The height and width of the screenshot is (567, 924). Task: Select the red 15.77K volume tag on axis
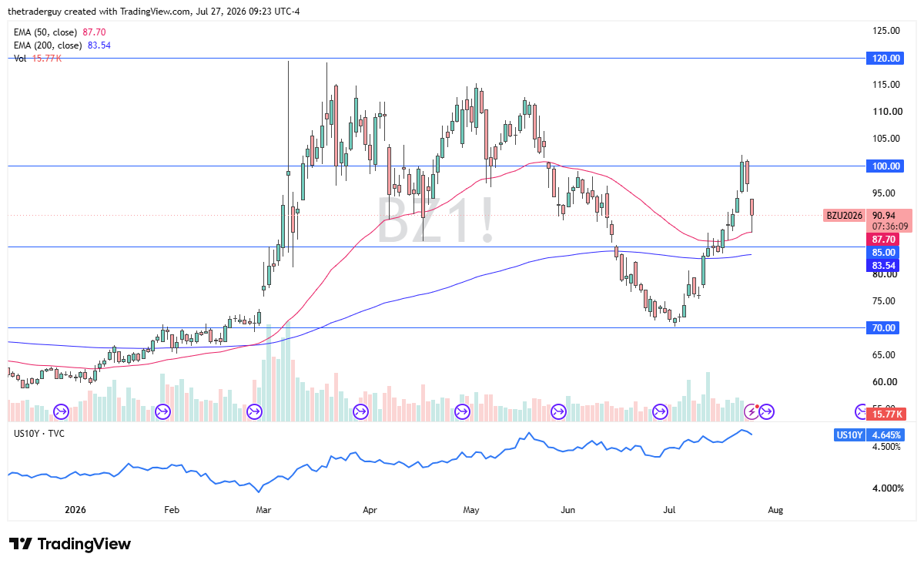[x=885, y=414]
